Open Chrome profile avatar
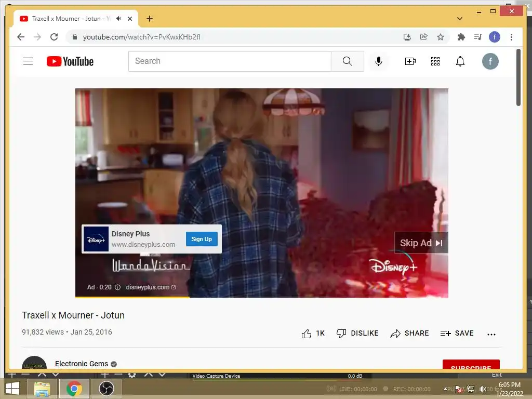This screenshot has width=532, height=399. pyautogui.click(x=495, y=37)
